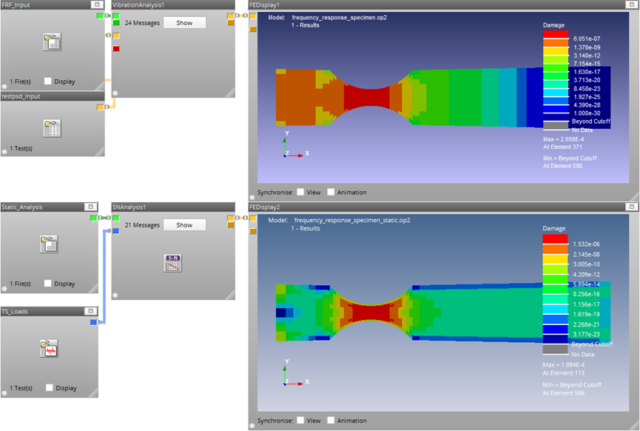Toggle Display checkbox in FRF_Input
The height and width of the screenshot is (431, 640).
[x=48, y=81]
